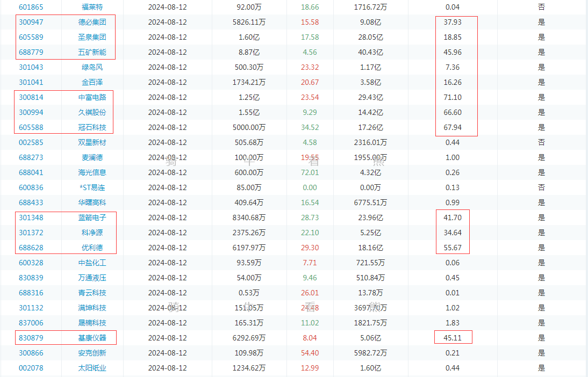Open the 五矿新能 stock link
This screenshot has height=377, width=588.
click(x=92, y=52)
